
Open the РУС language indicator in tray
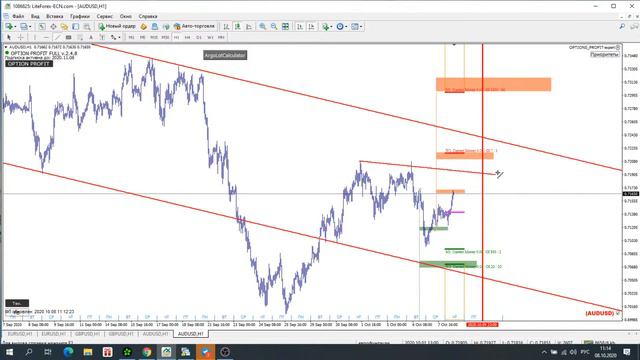pos(585,352)
